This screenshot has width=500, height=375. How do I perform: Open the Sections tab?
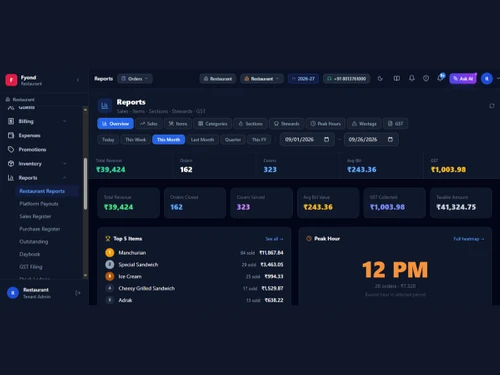pyautogui.click(x=250, y=124)
